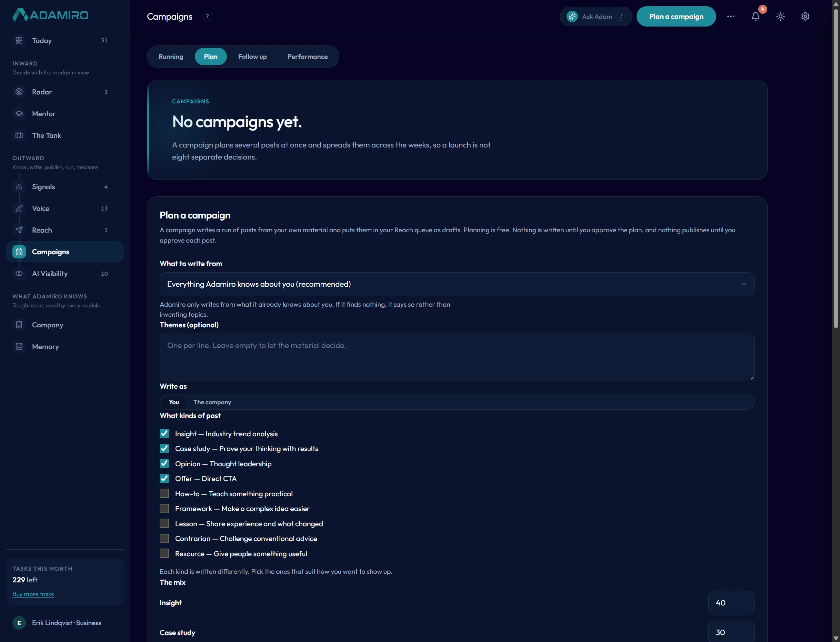Image resolution: width=840 pixels, height=642 pixels.
Task: Open The Tank icon in sidebar
Action: click(x=19, y=135)
